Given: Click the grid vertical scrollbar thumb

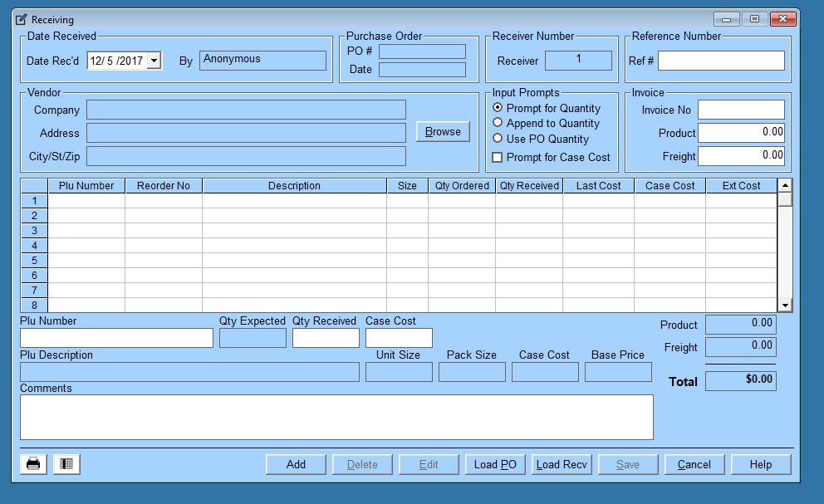Looking at the screenshot, I should pos(785,200).
